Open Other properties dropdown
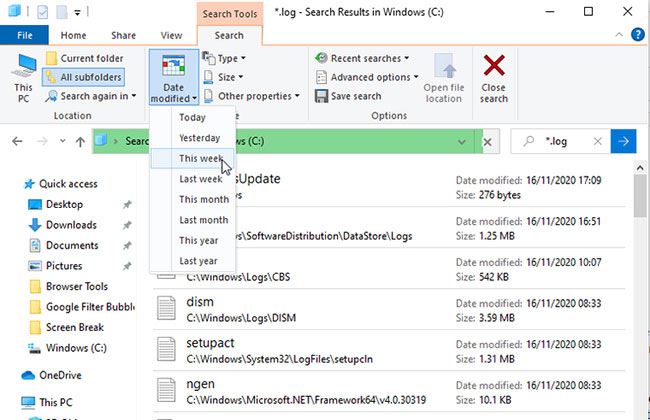The height and width of the screenshot is (420, 650). [251, 96]
